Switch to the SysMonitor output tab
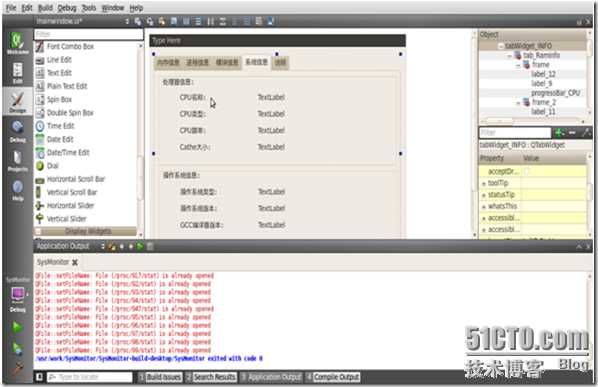The image size is (598, 387). (x=53, y=262)
